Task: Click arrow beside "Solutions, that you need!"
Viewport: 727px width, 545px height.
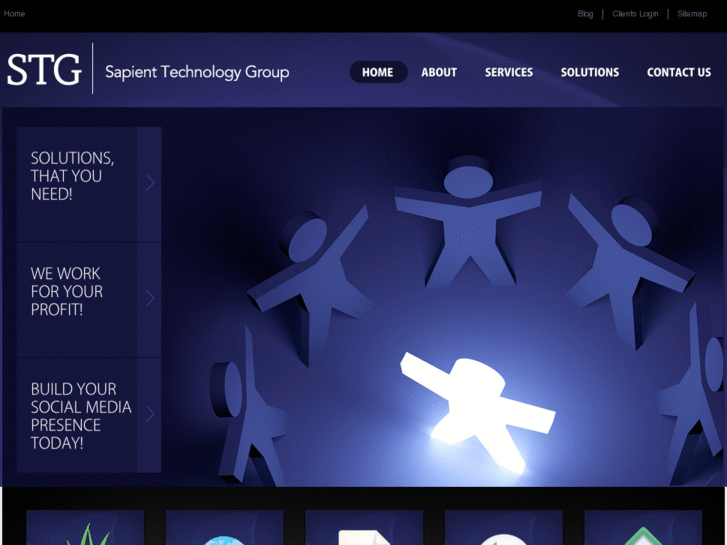Action: (x=149, y=183)
